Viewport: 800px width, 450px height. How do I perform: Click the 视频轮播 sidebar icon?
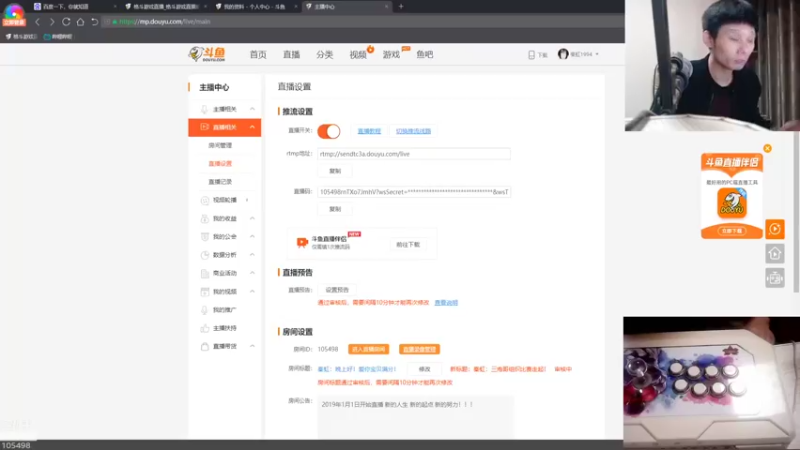[205, 200]
